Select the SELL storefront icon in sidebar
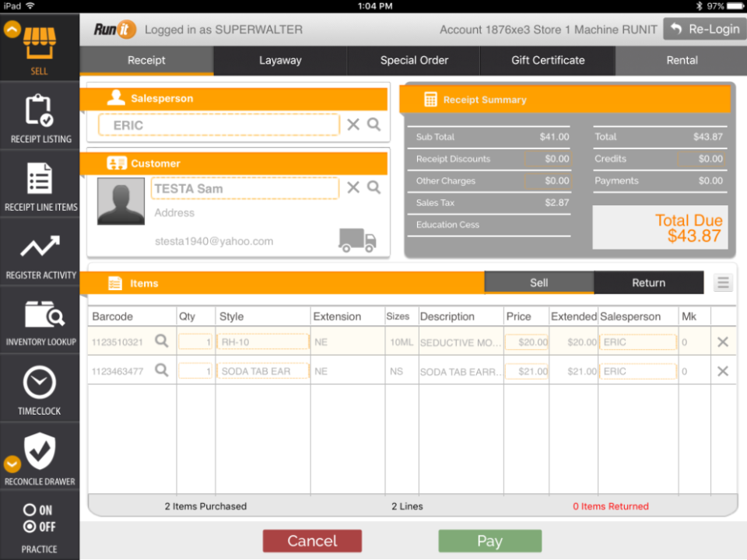Screen dimensions: 747x560 click(40, 39)
